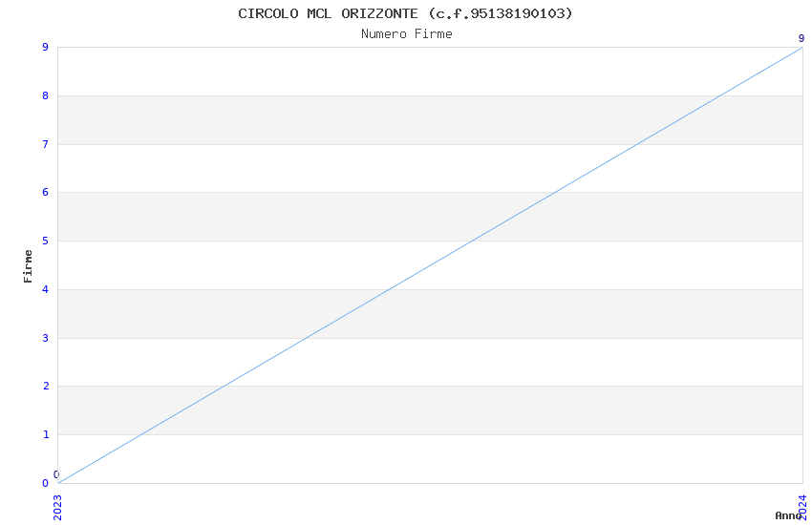This screenshot has height=525, width=812.
Task: Click the data value label 0 at line start
Action: pyautogui.click(x=56, y=474)
